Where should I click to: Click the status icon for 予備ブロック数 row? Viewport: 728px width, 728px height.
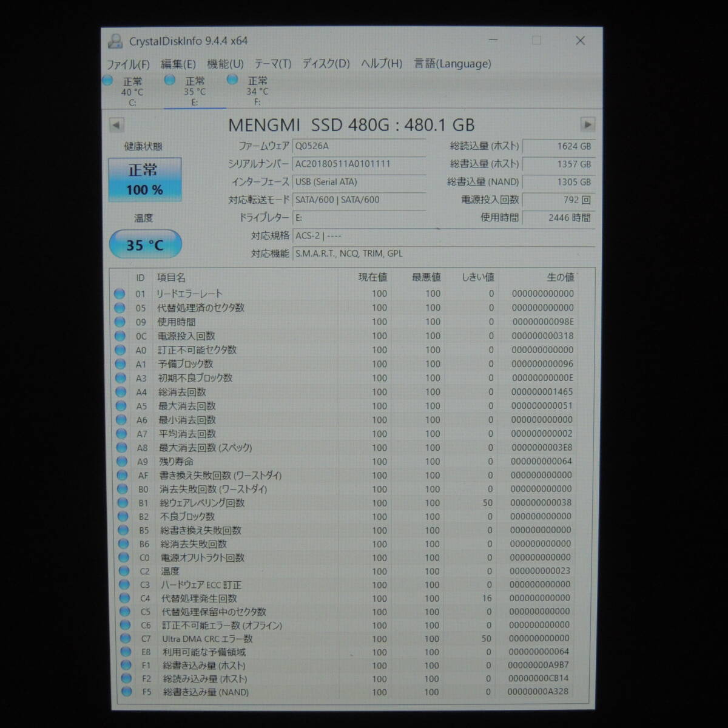click(x=121, y=364)
